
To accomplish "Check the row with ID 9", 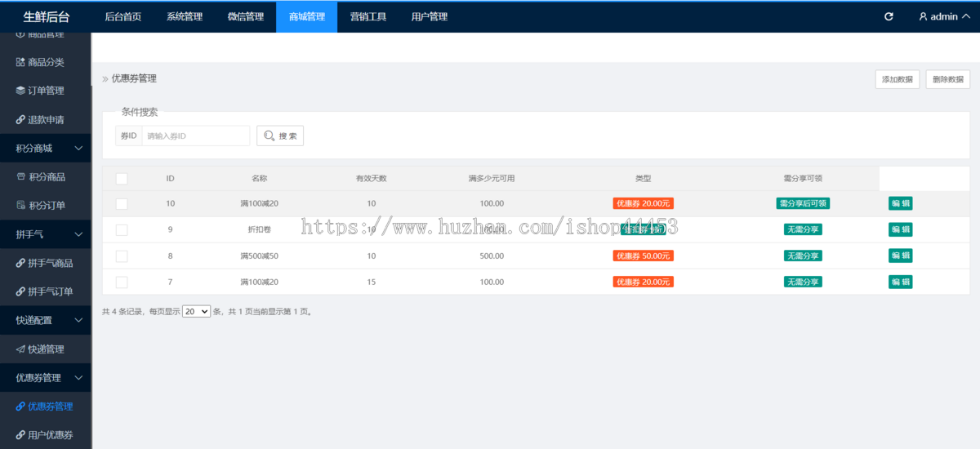I will click(x=122, y=230).
